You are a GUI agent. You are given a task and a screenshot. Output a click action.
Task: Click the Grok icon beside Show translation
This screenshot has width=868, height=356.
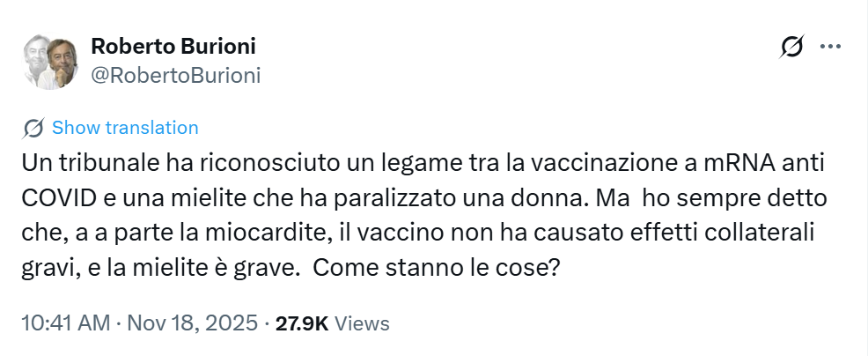34,128
